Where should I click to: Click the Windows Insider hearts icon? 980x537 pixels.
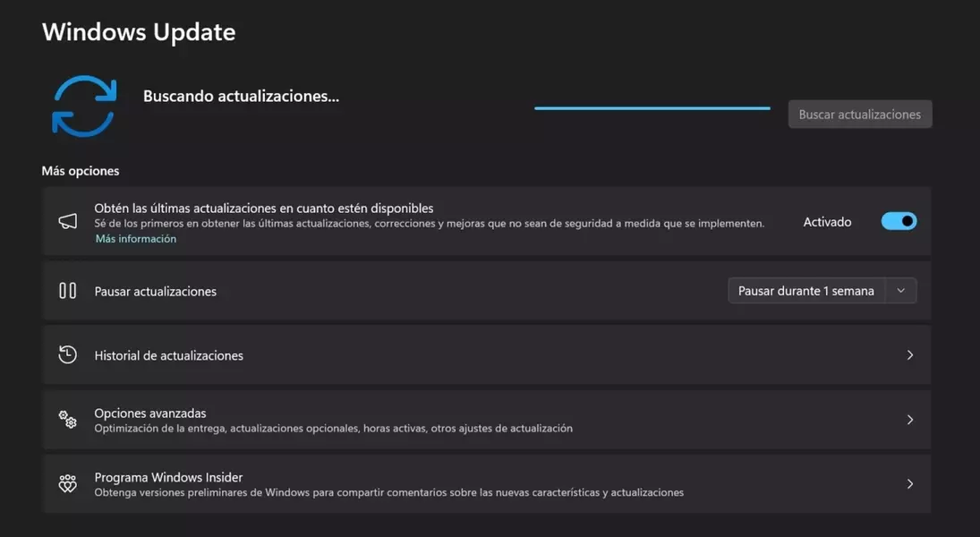pos(67,484)
